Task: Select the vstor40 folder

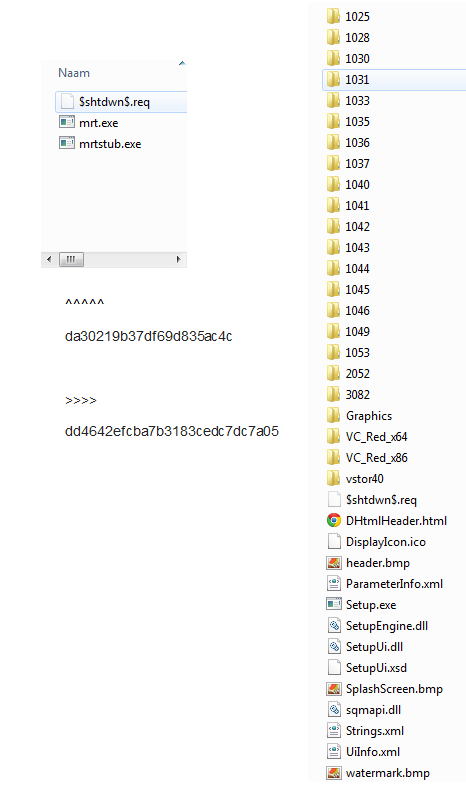Action: 355,479
